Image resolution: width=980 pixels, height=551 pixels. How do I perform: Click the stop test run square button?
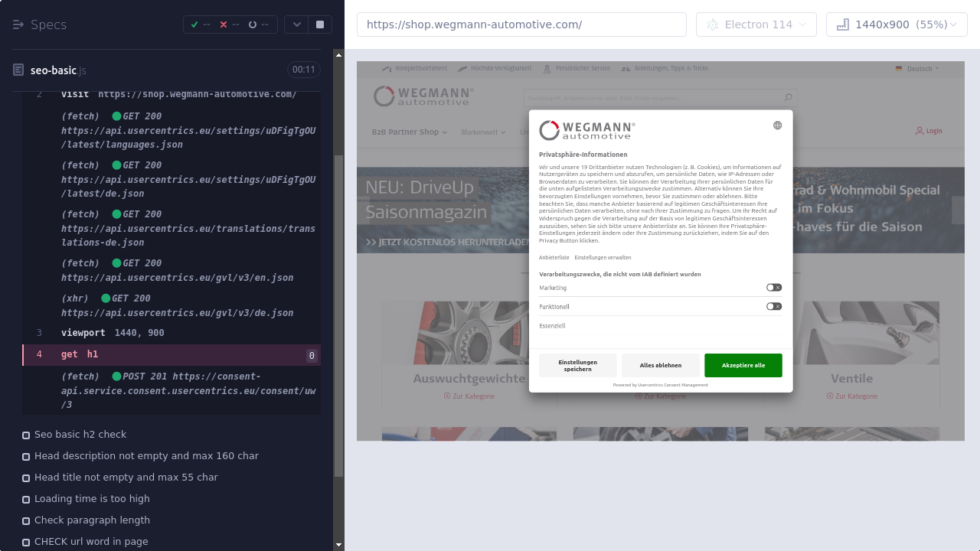tap(320, 24)
